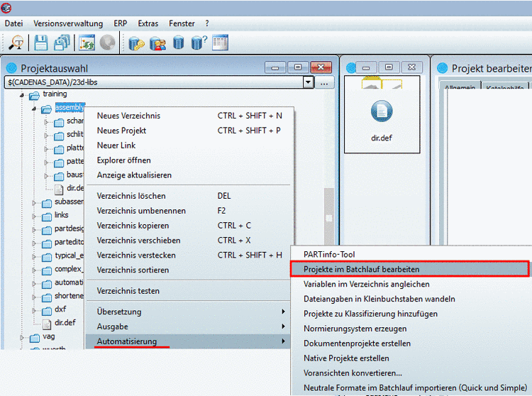Viewport: 532px width, 396px height.
Task: Click the browse "..." button beside path
Action: (324, 82)
